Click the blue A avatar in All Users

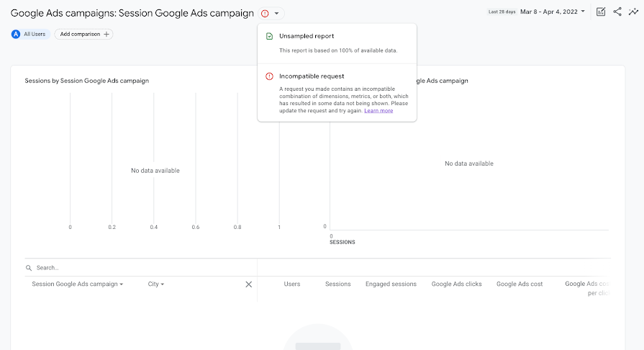tap(16, 34)
